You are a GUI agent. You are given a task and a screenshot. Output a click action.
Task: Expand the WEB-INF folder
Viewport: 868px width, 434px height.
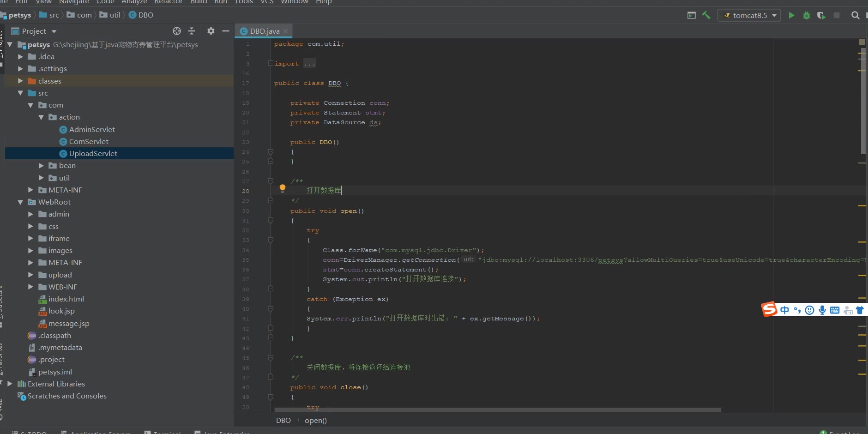point(30,287)
